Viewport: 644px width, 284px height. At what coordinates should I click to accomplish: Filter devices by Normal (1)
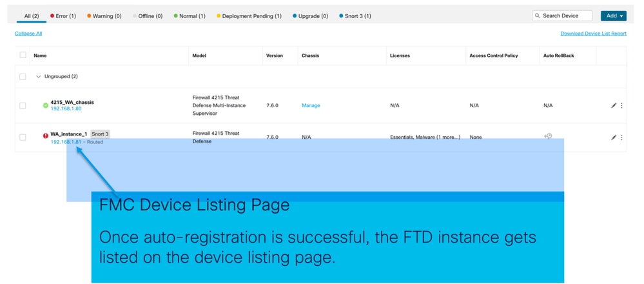click(x=190, y=16)
